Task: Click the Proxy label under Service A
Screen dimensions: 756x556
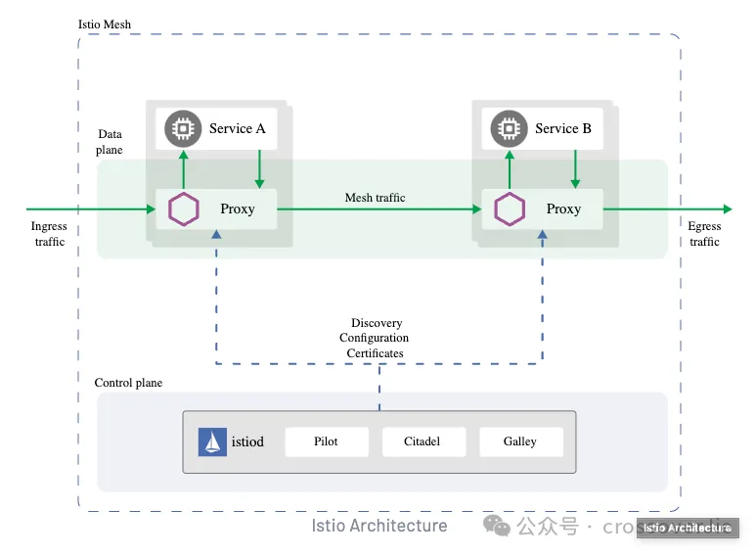Action: (x=238, y=208)
